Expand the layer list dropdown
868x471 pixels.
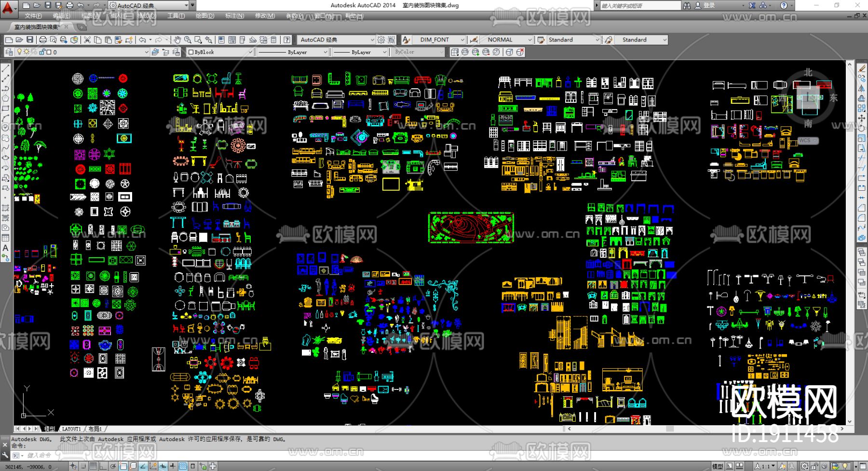pyautogui.click(x=147, y=52)
